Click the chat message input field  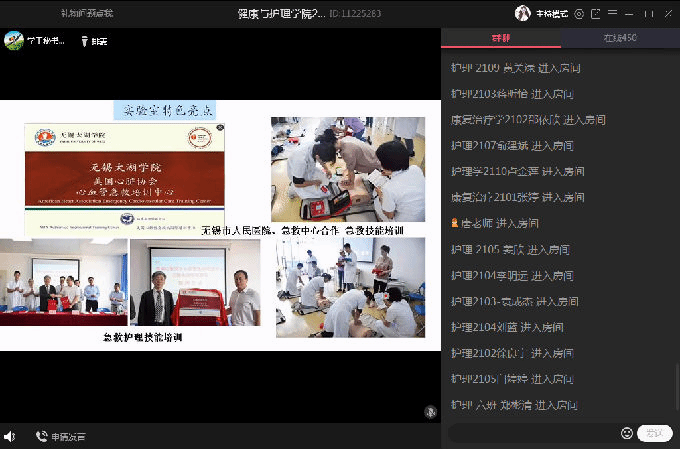click(530, 433)
